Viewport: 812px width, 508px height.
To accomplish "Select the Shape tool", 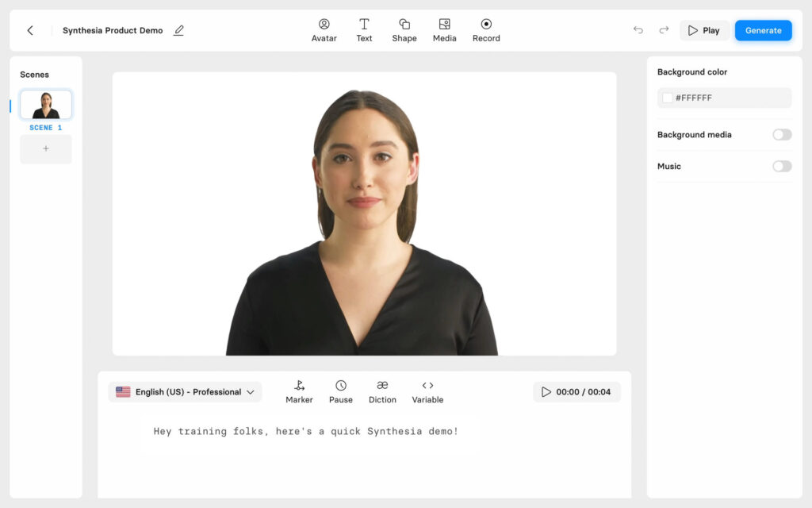I will click(404, 29).
